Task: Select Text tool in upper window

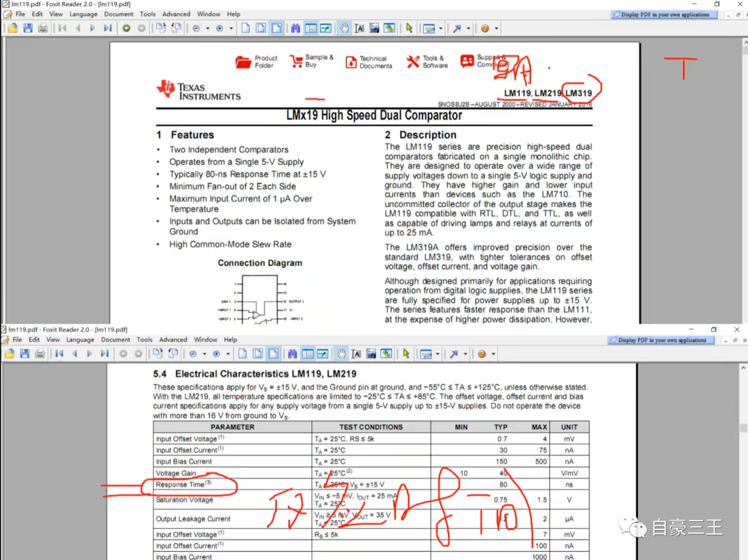Action: coord(359,28)
